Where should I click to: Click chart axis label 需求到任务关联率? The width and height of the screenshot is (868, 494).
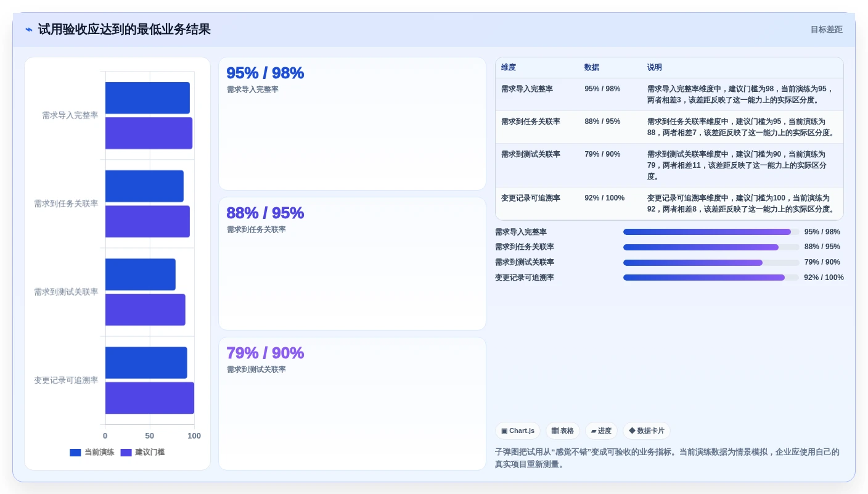(x=66, y=204)
